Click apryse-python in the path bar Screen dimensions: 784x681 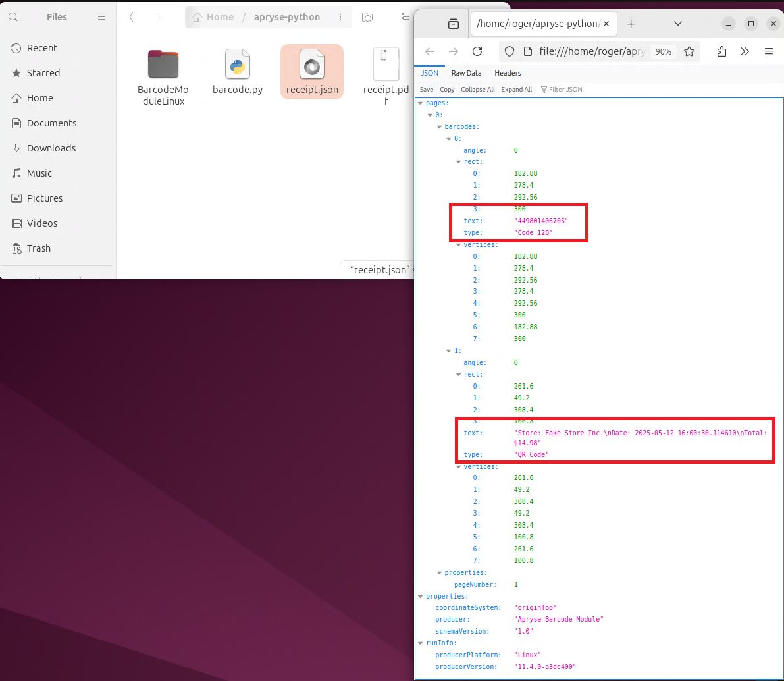tap(287, 17)
